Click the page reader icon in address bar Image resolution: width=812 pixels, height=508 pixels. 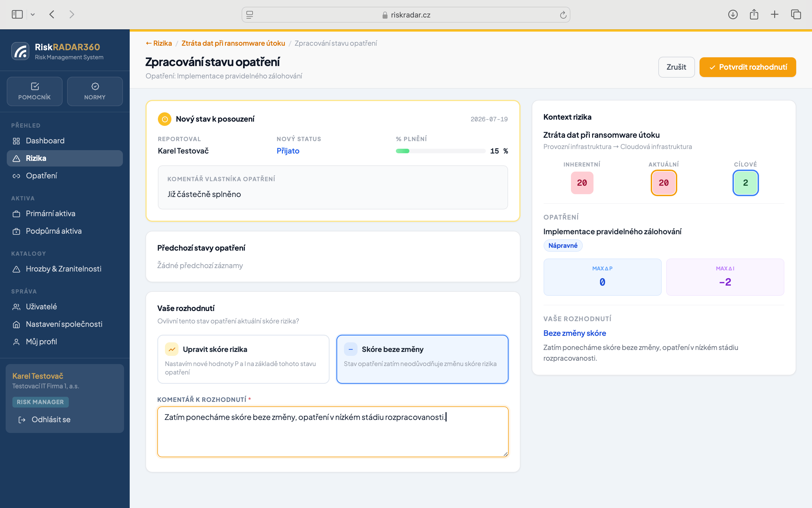(250, 15)
